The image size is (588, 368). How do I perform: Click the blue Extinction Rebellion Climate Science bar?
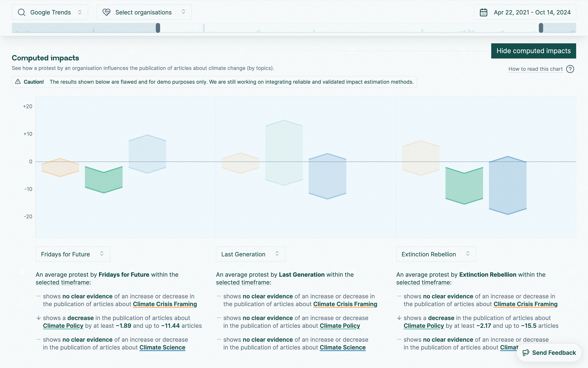508,185
